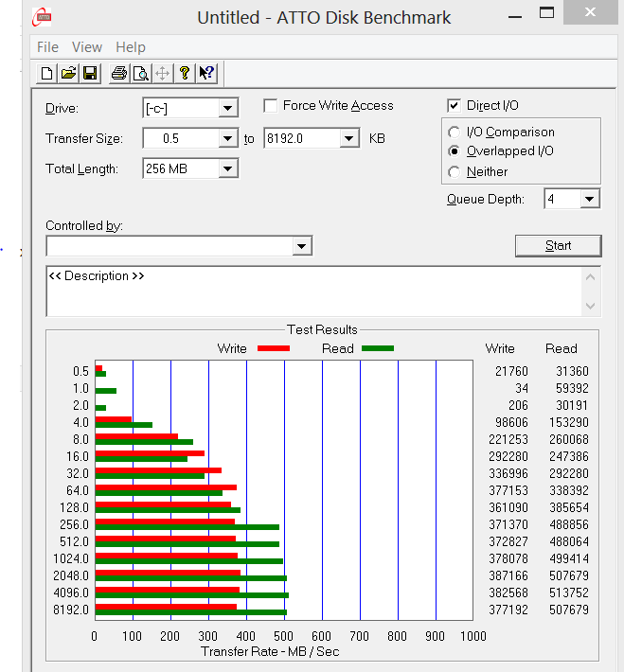Open the View menu

[x=86, y=47]
